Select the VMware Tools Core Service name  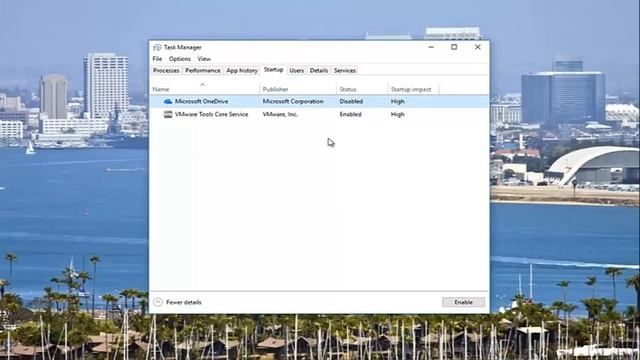(x=211, y=114)
